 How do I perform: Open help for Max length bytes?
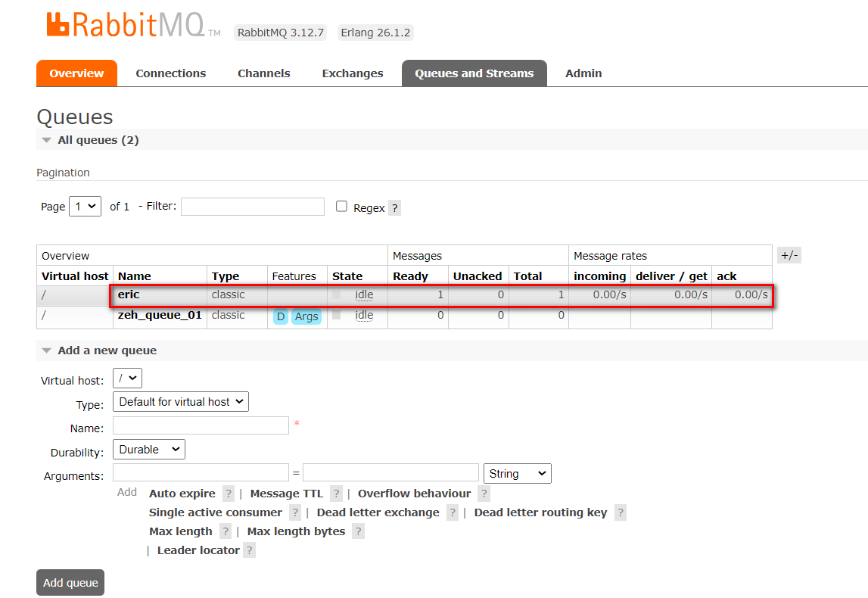pyautogui.click(x=358, y=531)
